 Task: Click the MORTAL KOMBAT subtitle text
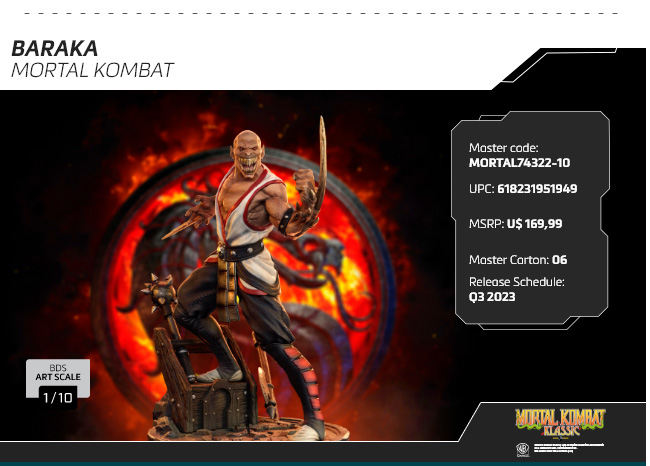click(92, 70)
